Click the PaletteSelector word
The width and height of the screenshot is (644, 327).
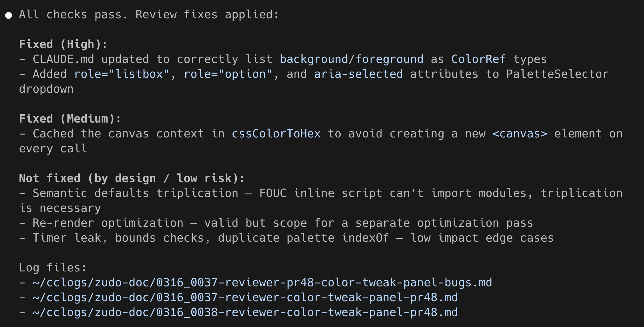[557, 74]
